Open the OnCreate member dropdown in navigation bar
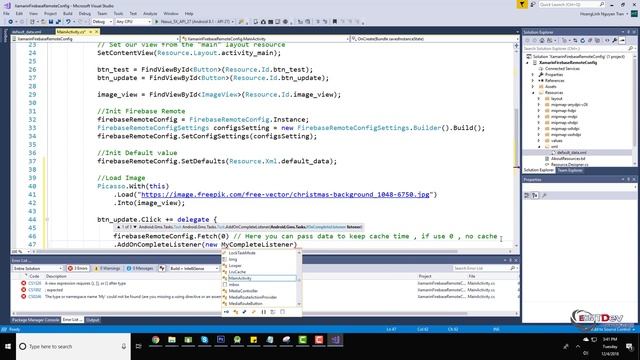 coord(433,39)
